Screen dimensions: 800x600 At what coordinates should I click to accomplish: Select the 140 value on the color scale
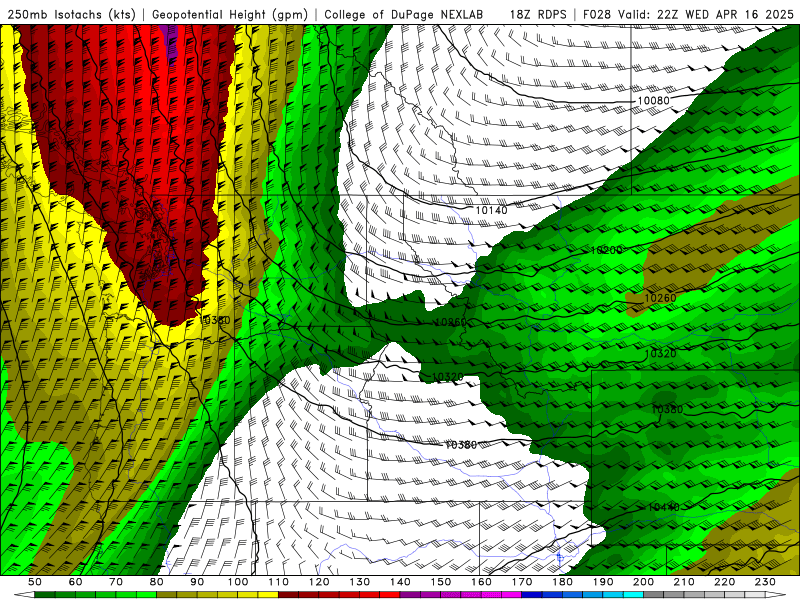click(x=401, y=582)
